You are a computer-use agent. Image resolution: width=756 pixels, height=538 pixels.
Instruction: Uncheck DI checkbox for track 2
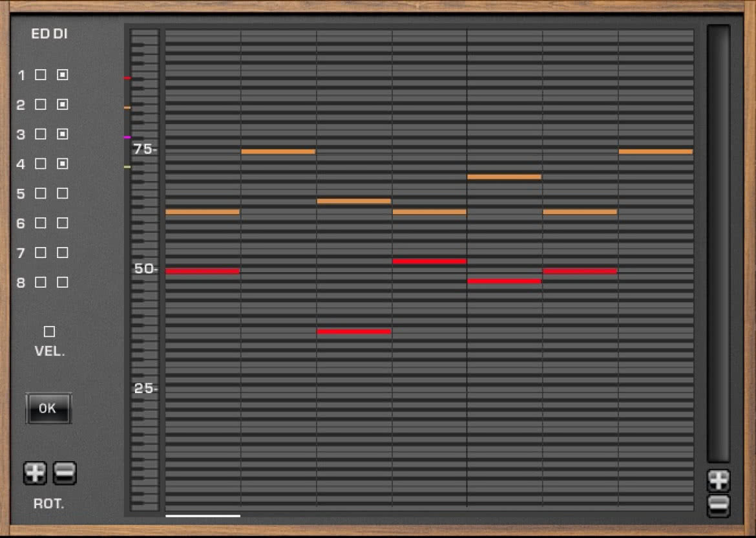click(x=62, y=104)
